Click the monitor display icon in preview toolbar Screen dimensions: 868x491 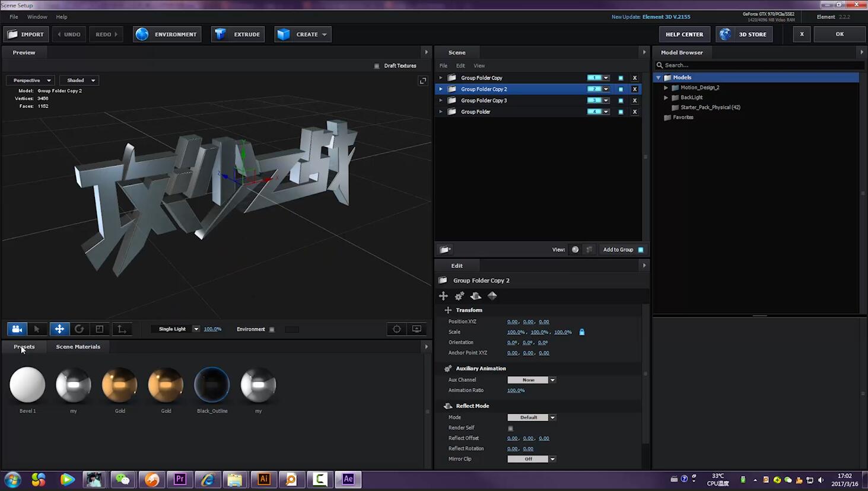pyautogui.click(x=417, y=329)
